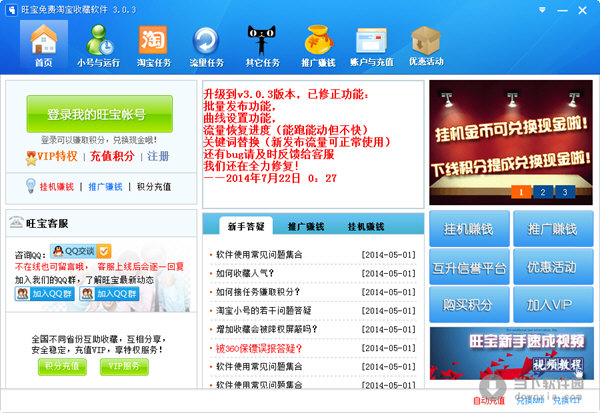Open blue 推广赚钱 link under login

click(105, 187)
